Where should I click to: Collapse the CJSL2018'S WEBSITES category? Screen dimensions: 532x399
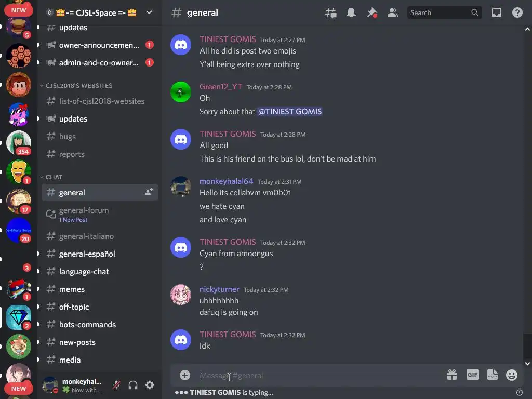click(76, 86)
